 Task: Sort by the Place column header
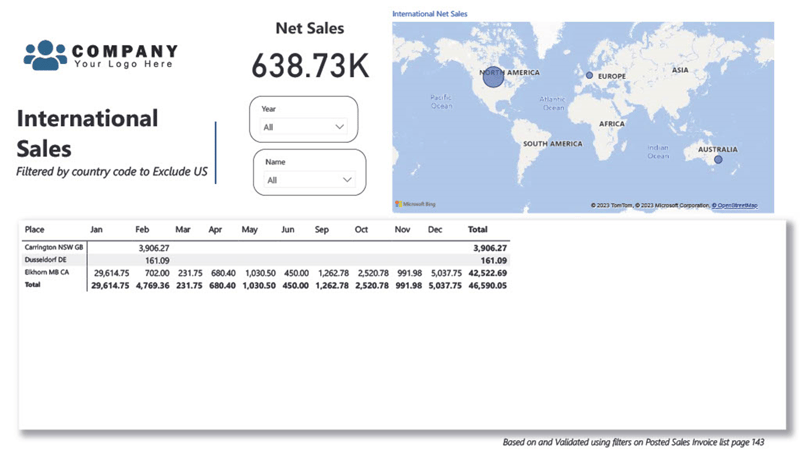[x=35, y=229]
